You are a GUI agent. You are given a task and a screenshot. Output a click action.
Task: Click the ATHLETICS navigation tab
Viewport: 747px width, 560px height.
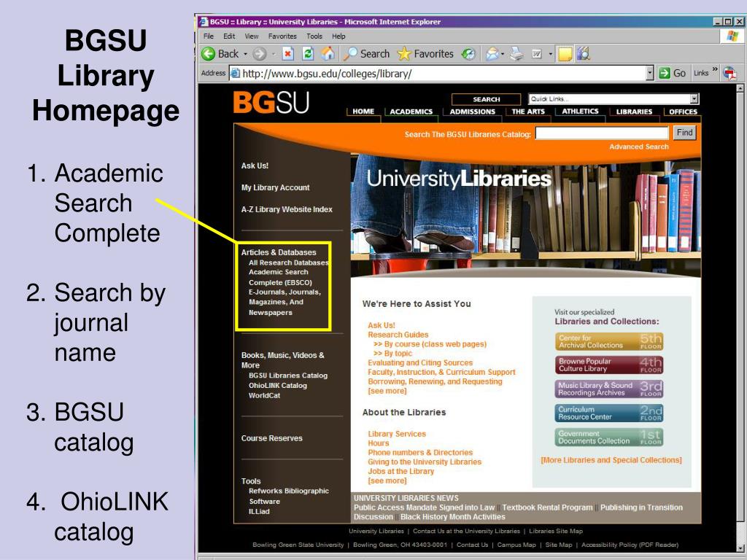click(x=580, y=112)
